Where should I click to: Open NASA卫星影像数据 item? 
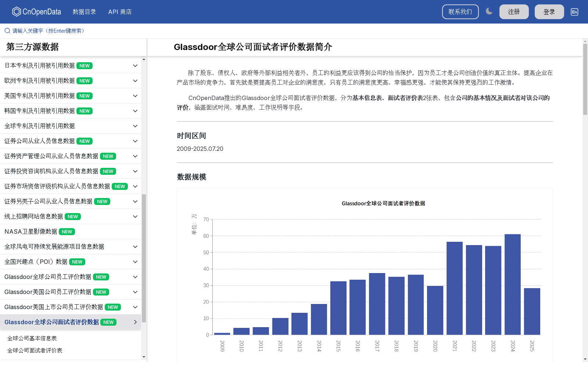pyautogui.click(x=71, y=231)
